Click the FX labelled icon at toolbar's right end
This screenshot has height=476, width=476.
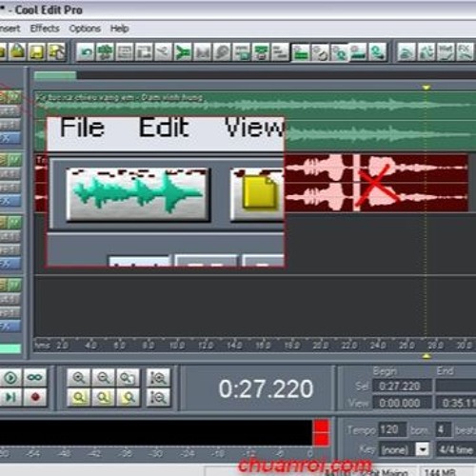click(466, 51)
